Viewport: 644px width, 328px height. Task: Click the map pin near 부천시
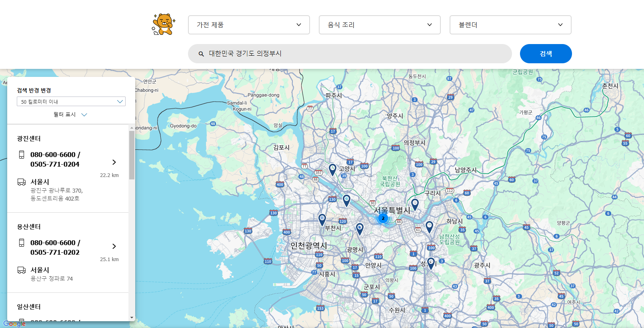pyautogui.click(x=322, y=220)
